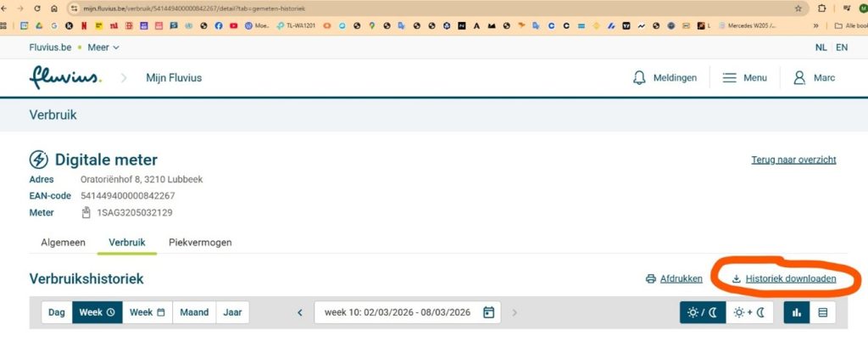The height and width of the screenshot is (359, 868).
Task: Click the week date range field
Action: click(x=397, y=312)
